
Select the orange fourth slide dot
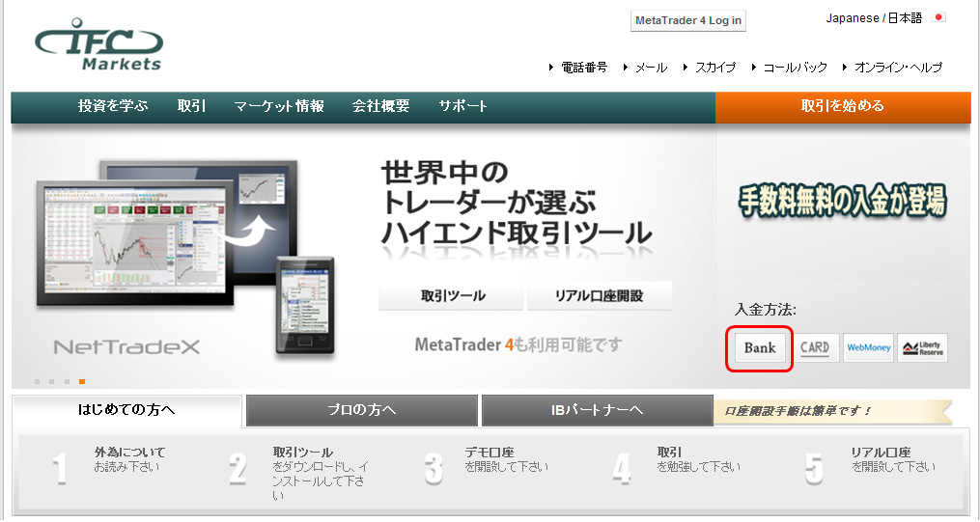[x=82, y=381]
